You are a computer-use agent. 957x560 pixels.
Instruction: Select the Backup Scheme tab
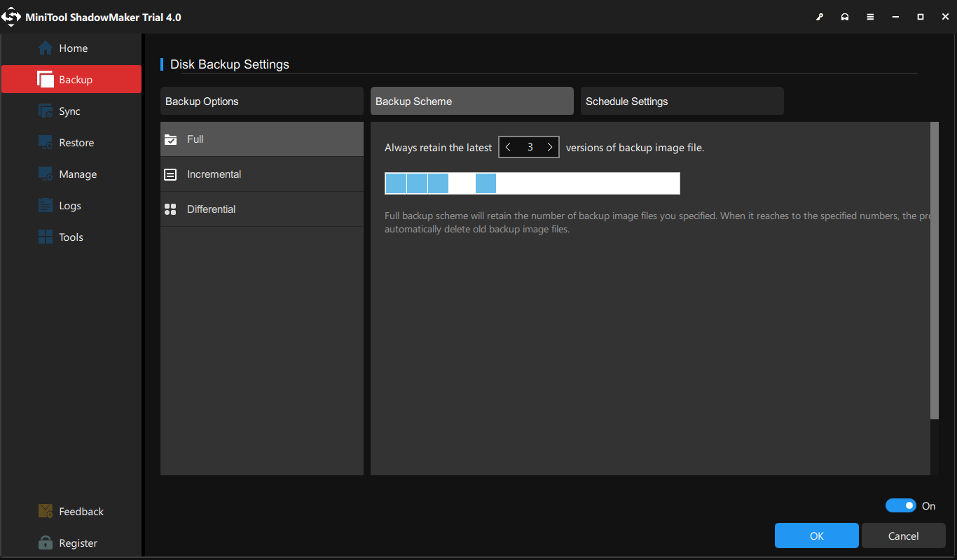tap(472, 101)
